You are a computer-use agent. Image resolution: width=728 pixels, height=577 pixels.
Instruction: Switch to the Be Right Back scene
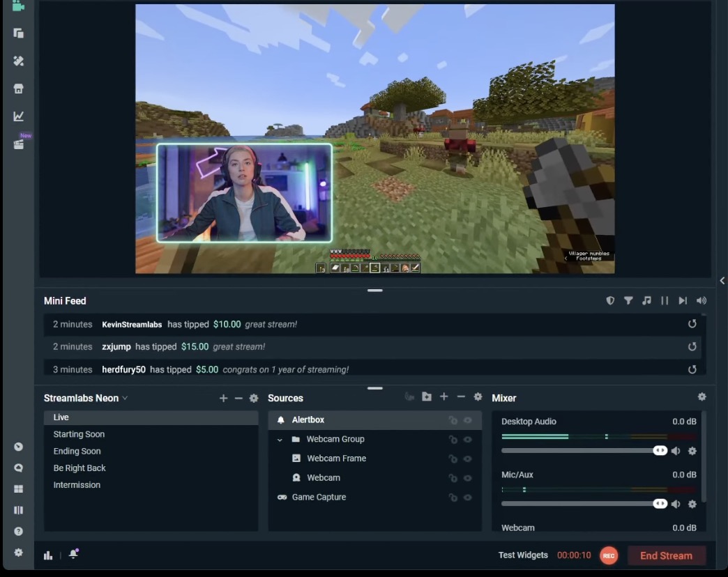[x=79, y=468]
